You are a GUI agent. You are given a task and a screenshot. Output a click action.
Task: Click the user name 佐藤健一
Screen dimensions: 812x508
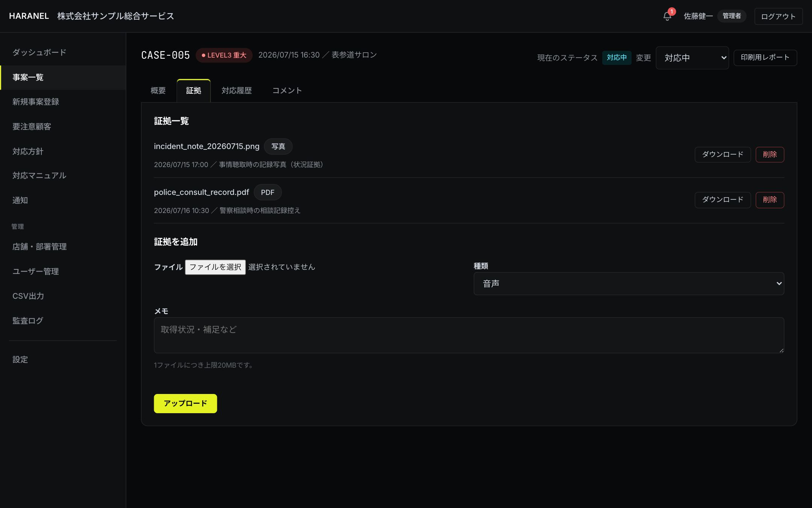point(698,16)
